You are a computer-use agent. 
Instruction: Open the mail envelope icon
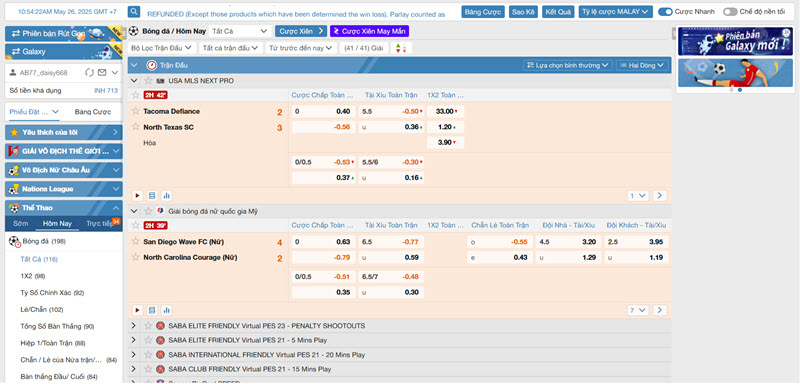pos(102,73)
